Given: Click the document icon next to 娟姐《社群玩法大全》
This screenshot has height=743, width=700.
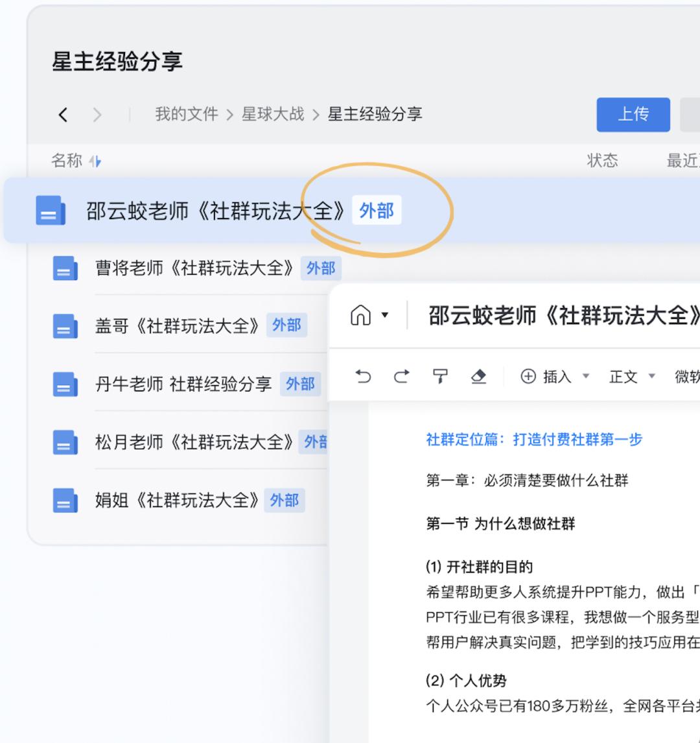Looking at the screenshot, I should point(64,500).
